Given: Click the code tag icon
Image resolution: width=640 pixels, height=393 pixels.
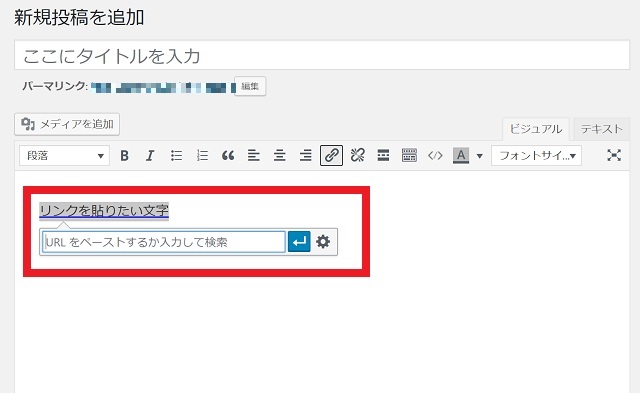Looking at the screenshot, I should pyautogui.click(x=435, y=155).
